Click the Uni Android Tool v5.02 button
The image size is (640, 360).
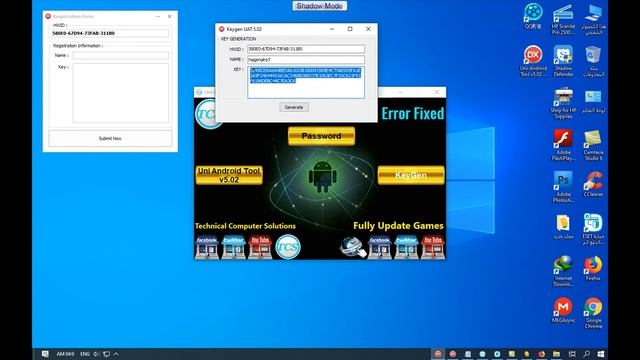coord(229,175)
